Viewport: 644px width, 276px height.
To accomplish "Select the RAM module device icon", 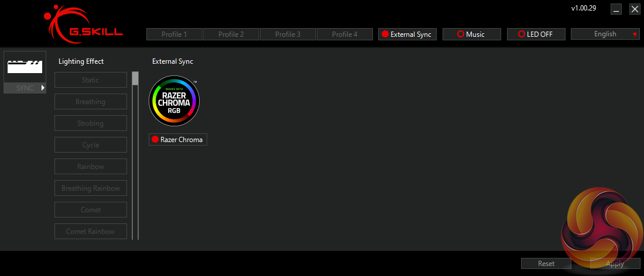I will pyautogui.click(x=25, y=67).
